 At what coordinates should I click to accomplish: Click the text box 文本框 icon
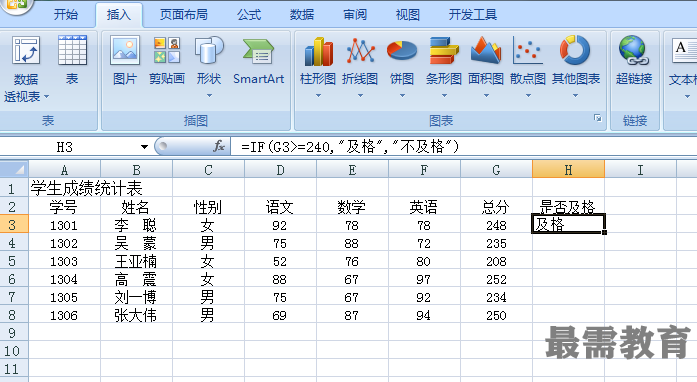click(685, 51)
